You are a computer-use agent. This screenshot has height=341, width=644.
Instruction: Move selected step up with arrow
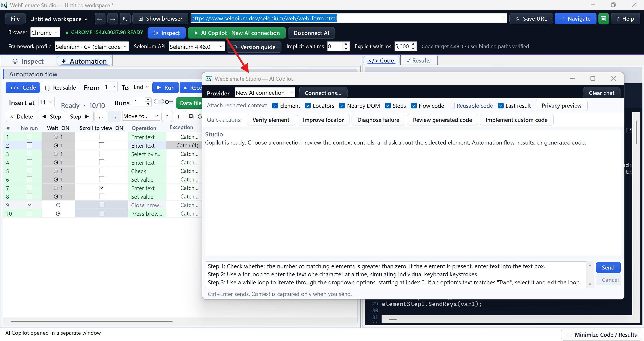click(167, 117)
